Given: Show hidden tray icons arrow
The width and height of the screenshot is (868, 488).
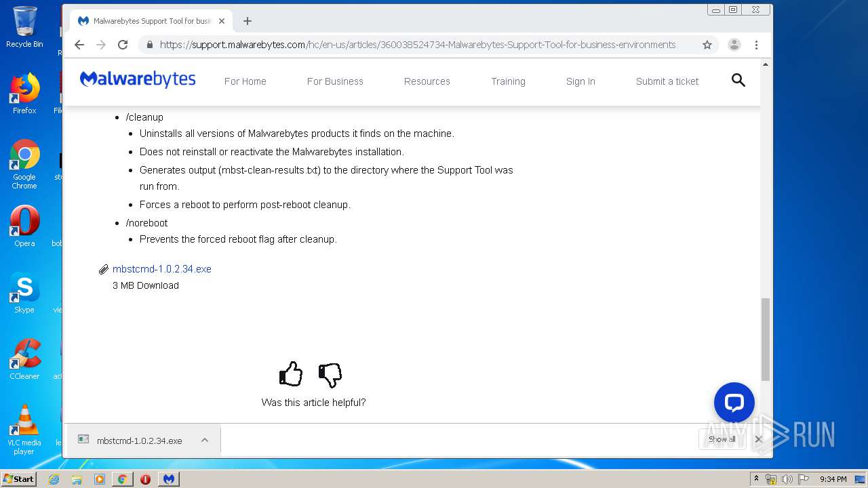Looking at the screenshot, I should click(x=757, y=479).
